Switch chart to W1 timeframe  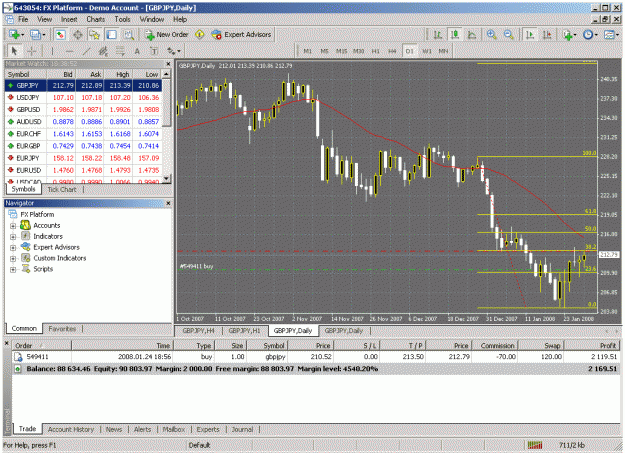click(426, 51)
